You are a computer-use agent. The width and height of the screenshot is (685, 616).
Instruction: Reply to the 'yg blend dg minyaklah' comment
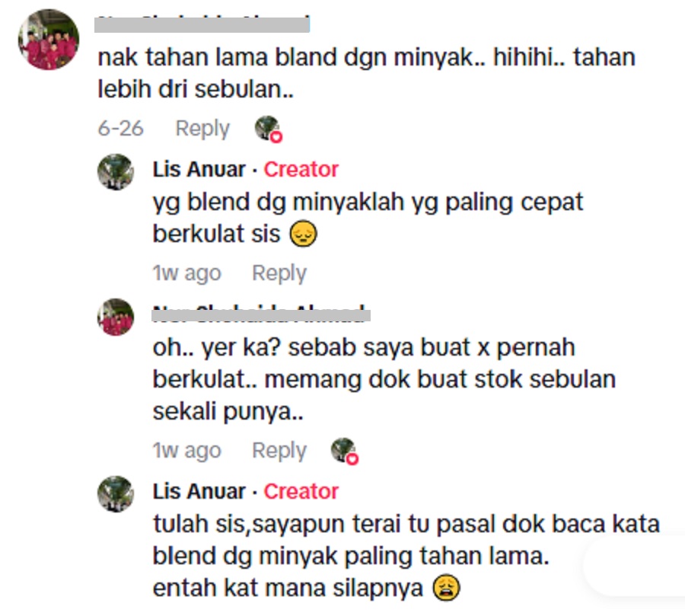279,273
